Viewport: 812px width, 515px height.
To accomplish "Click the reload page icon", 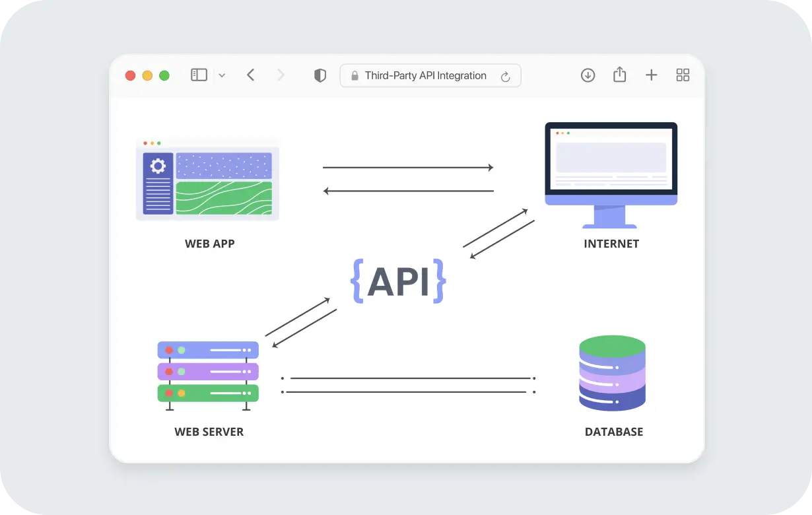I will tap(506, 76).
